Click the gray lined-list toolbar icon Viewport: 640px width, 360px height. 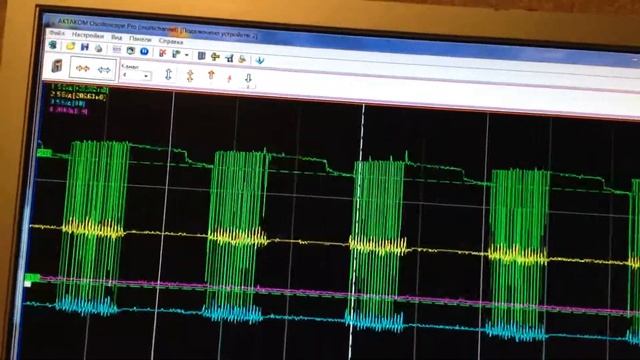pos(117,50)
